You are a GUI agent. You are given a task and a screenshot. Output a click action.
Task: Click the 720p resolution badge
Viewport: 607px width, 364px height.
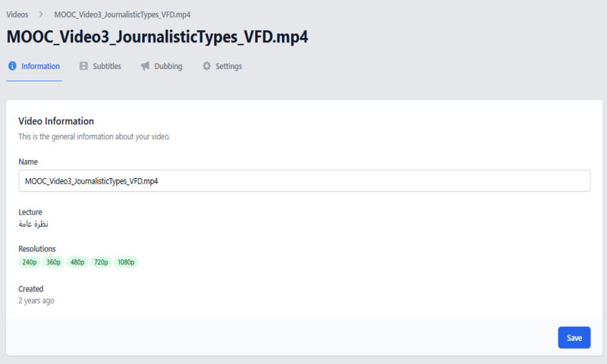coord(101,262)
